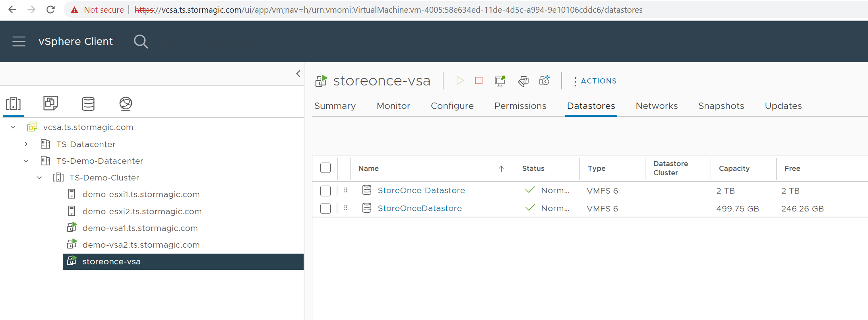Click the search magnifier icon
868x320 pixels.
(141, 41)
